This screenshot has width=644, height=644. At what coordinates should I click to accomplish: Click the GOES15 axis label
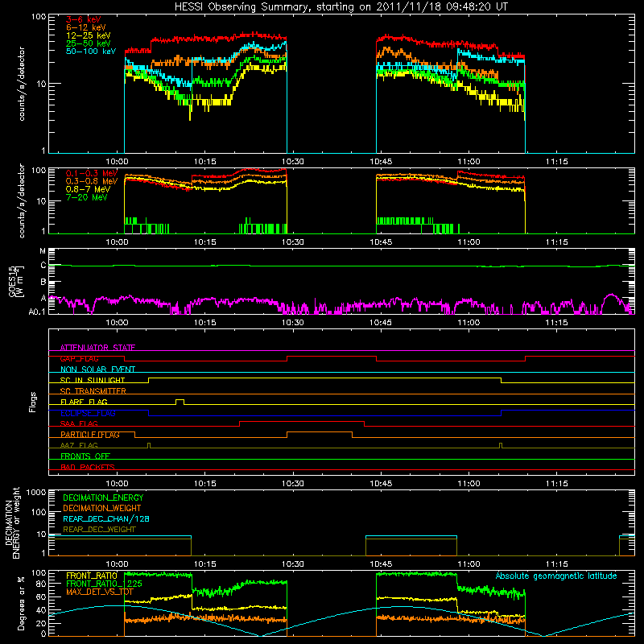13,281
